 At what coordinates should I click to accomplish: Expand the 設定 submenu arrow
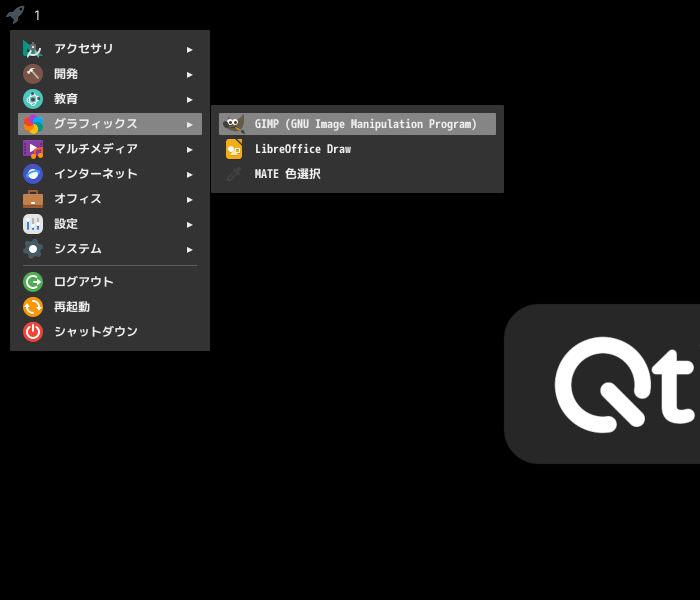pyautogui.click(x=190, y=225)
